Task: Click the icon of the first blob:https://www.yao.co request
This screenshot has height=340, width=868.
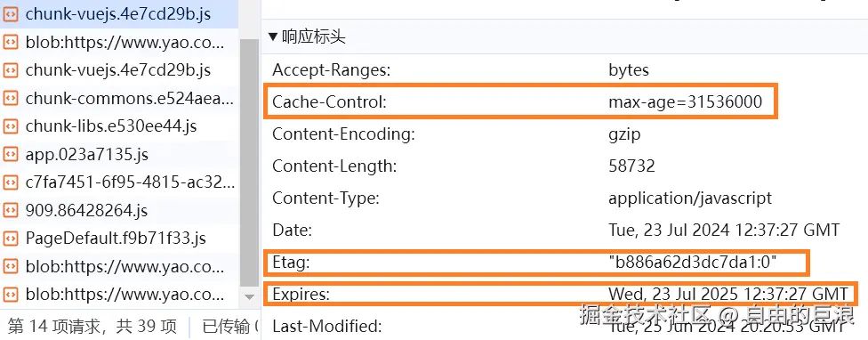Action: click(x=11, y=42)
